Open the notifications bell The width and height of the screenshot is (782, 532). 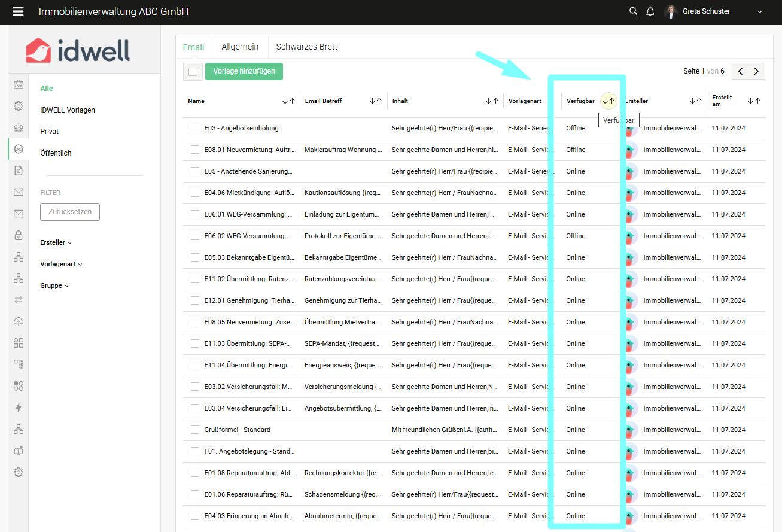650,11
